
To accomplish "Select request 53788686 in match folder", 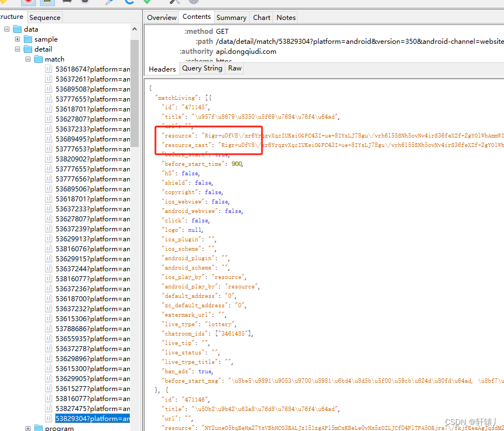I will (93, 328).
